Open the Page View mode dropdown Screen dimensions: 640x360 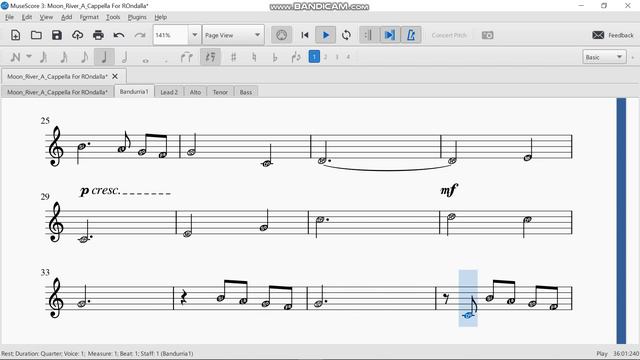pos(233,35)
